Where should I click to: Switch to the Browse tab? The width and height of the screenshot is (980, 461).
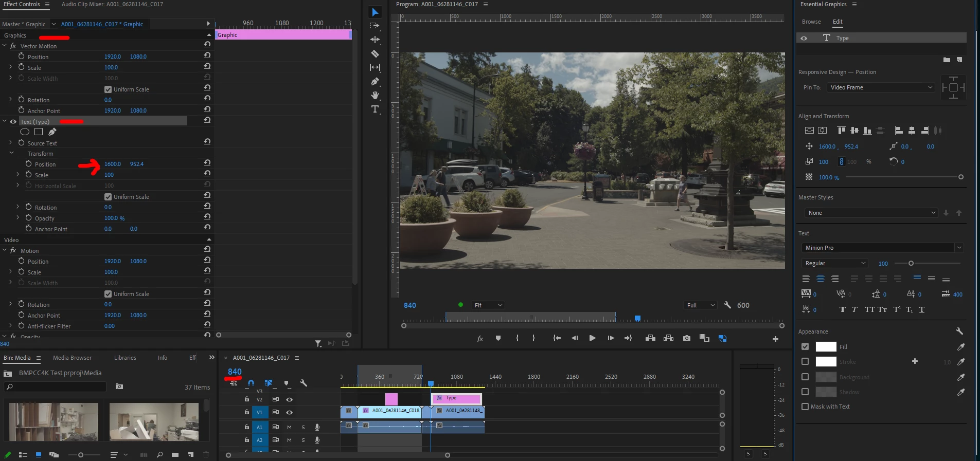coord(811,22)
